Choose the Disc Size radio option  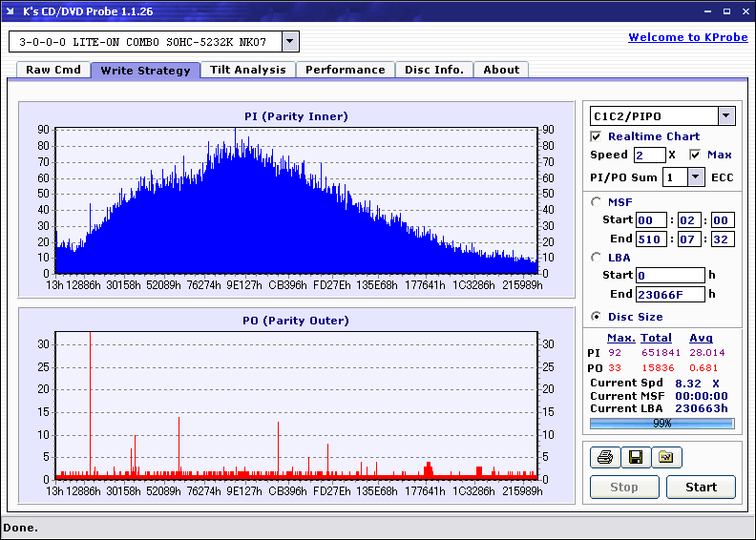597,317
